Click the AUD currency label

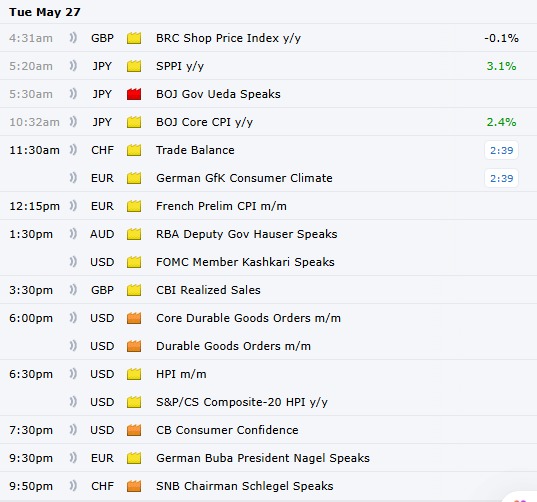[102, 234]
